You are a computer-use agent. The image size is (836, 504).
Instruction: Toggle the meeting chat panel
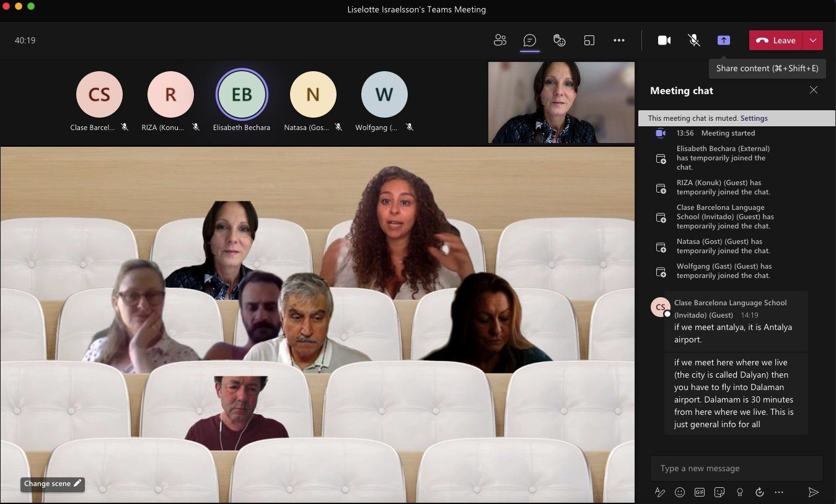(x=529, y=40)
